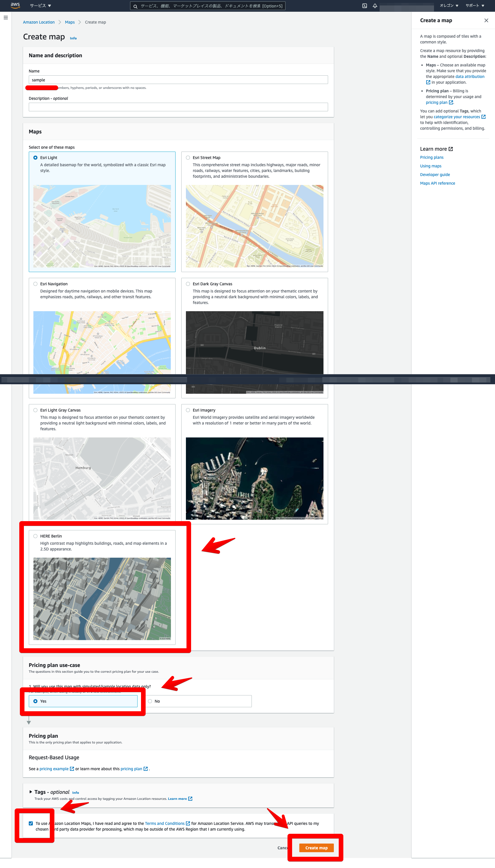495x868 pixels.
Task: Open the サポート support dropdown
Action: pyautogui.click(x=474, y=6)
